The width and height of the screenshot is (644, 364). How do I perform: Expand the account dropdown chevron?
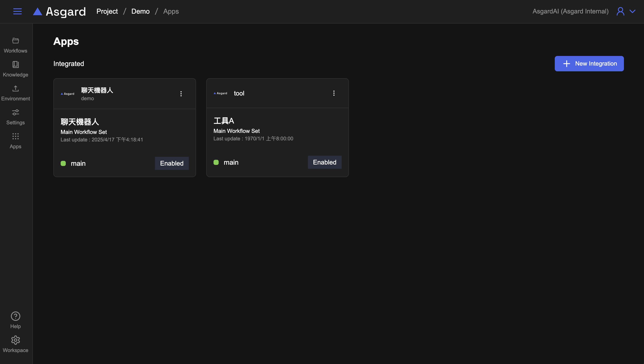click(632, 11)
